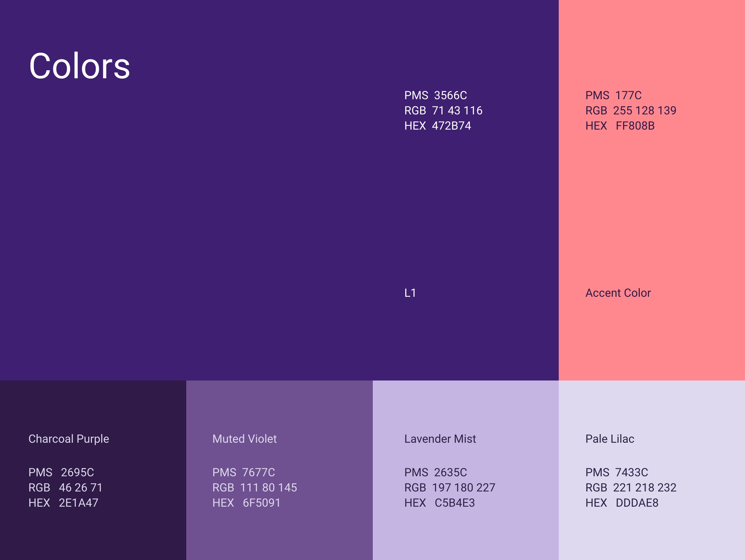The image size is (745, 560).
Task: Click the Charcoal Purple swatch name
Action: pyautogui.click(x=69, y=439)
